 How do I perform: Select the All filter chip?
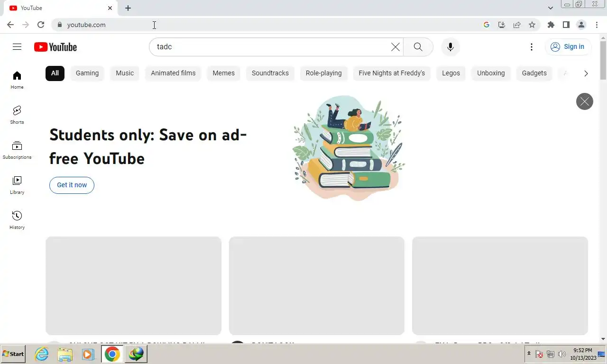pyautogui.click(x=55, y=73)
